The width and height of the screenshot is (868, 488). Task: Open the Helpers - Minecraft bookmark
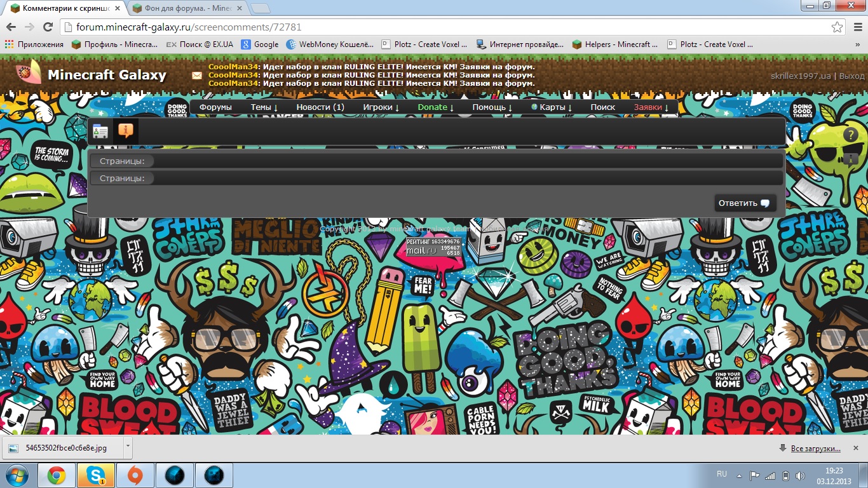(x=616, y=44)
